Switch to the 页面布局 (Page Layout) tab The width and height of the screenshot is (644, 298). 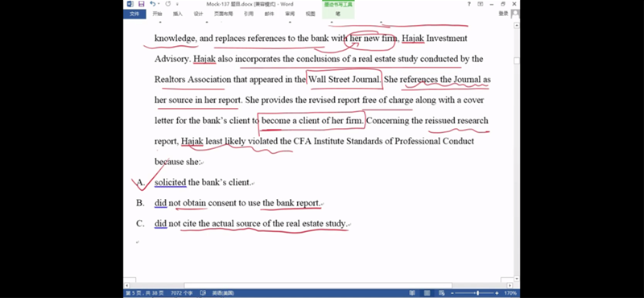[x=224, y=14]
